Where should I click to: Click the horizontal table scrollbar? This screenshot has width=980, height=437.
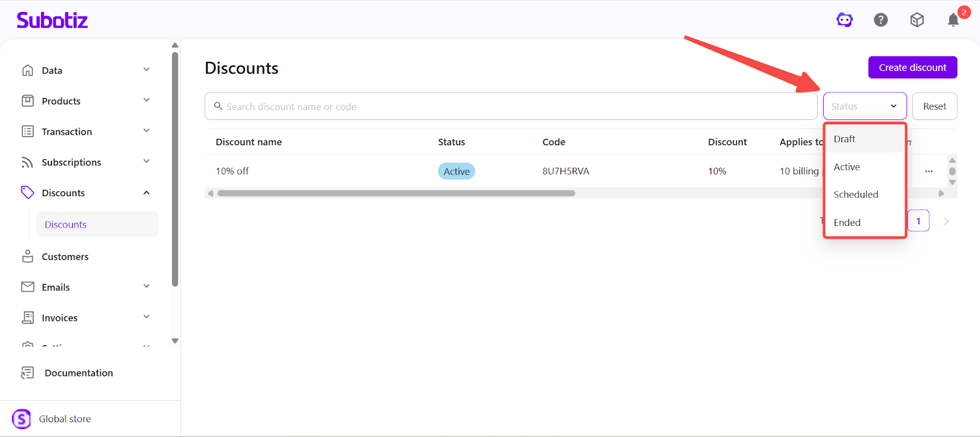tap(396, 193)
